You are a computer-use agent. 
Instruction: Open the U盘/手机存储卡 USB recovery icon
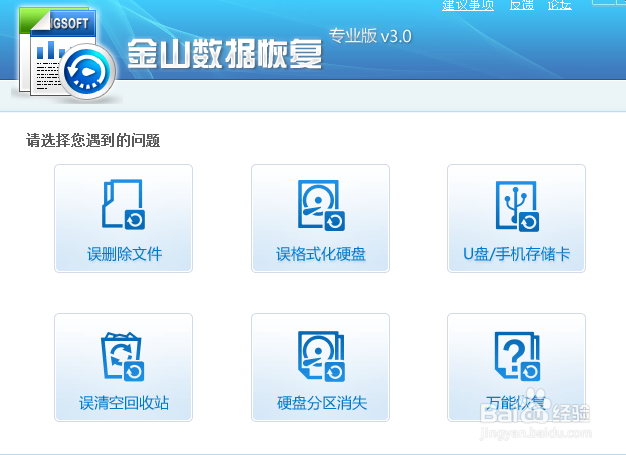point(517,206)
